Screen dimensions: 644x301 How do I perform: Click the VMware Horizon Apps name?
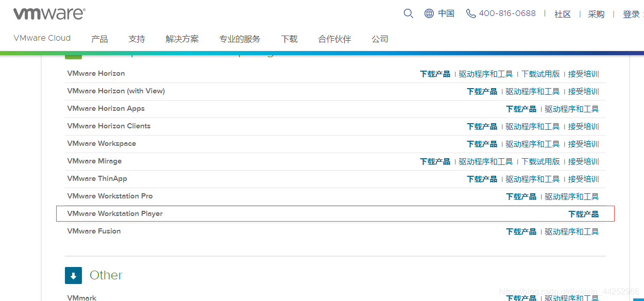click(106, 108)
